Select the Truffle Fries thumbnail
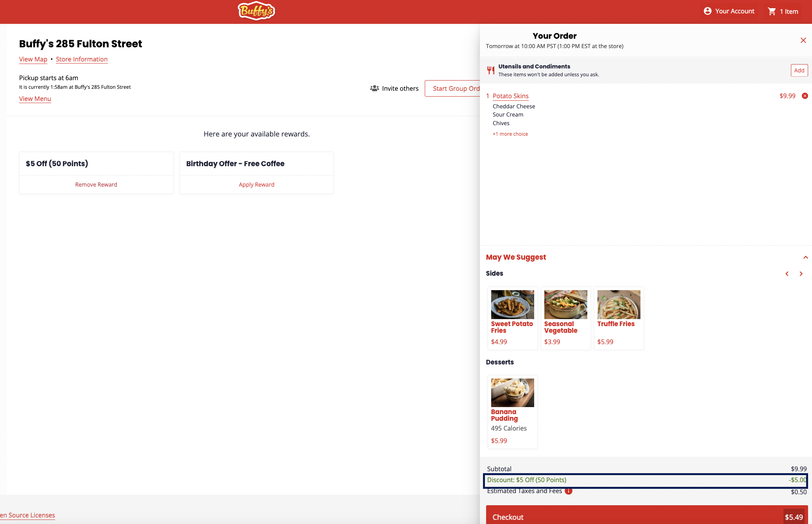812x524 pixels. click(619, 305)
